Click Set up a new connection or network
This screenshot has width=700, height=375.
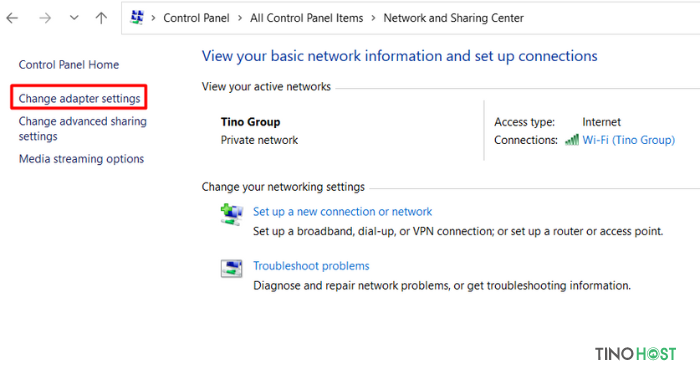pyautogui.click(x=342, y=212)
